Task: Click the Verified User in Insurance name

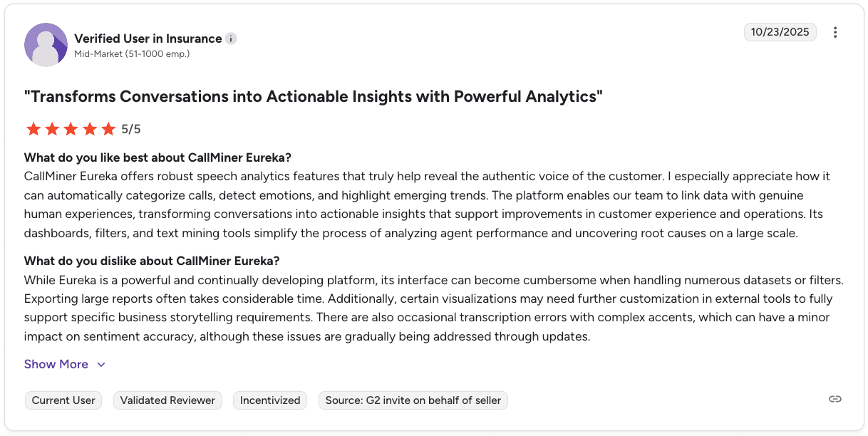Action: pyautogui.click(x=148, y=38)
